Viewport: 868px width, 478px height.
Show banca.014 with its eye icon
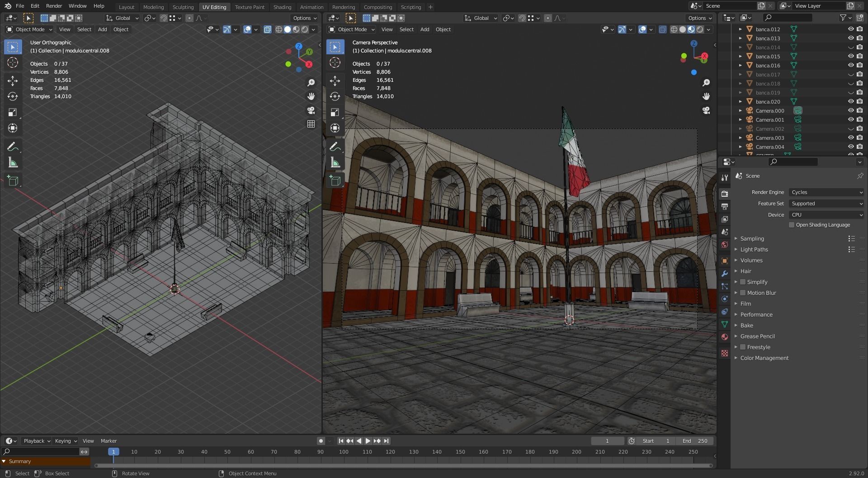(851, 47)
